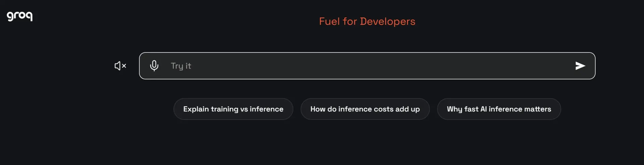644x165 pixels.
Task: Start voice input with the microphone icon
Action: tap(154, 66)
